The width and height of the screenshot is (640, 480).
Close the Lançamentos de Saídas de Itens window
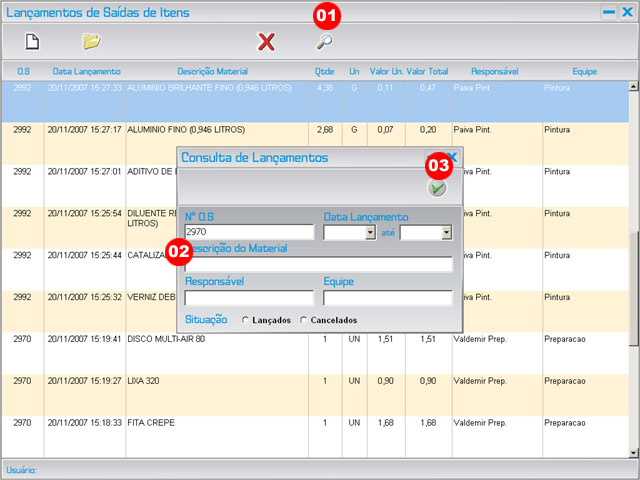(627, 13)
